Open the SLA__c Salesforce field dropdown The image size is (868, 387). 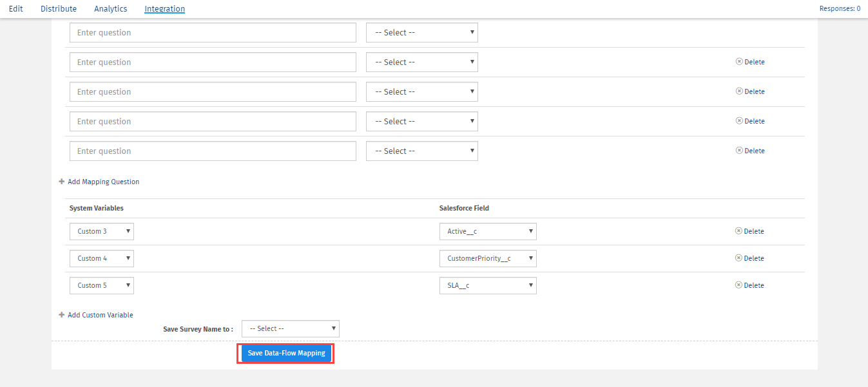[487, 285]
